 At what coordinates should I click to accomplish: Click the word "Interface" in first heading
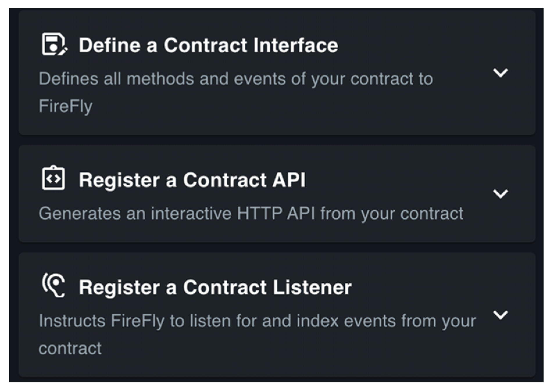pos(295,45)
